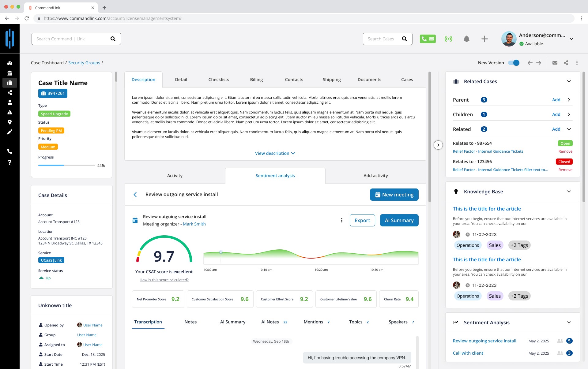Open meeting options three-dot menu
The width and height of the screenshot is (588, 369).
tap(342, 220)
